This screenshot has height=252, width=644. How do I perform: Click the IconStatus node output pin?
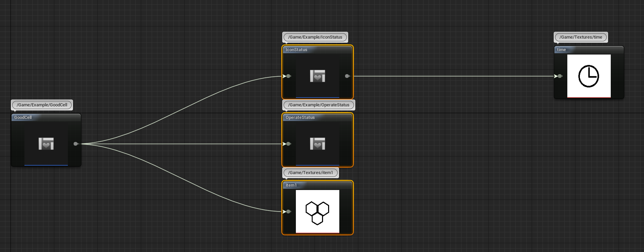[347, 76]
